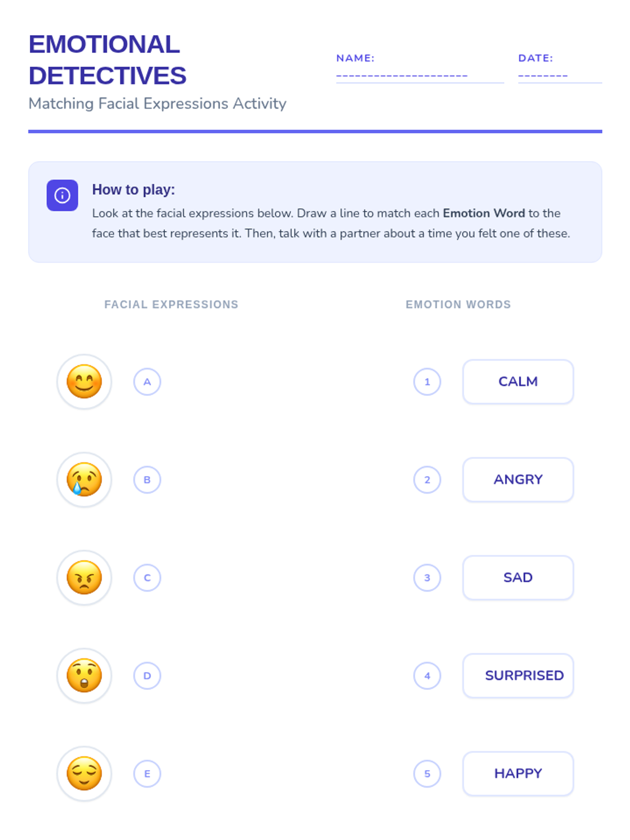Select number circle 1
Screen dimensions: 630x840
click(x=427, y=382)
